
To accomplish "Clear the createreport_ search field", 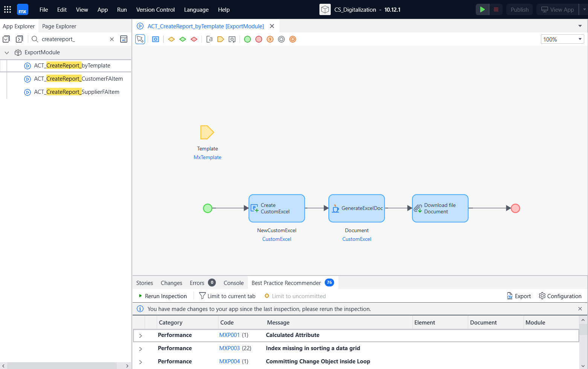I will pyautogui.click(x=111, y=39).
